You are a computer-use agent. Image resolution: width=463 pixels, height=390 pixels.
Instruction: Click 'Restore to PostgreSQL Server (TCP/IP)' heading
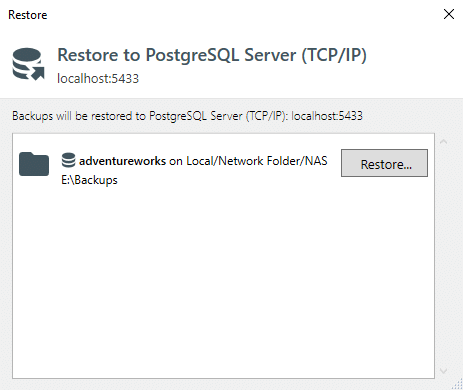[x=212, y=55]
